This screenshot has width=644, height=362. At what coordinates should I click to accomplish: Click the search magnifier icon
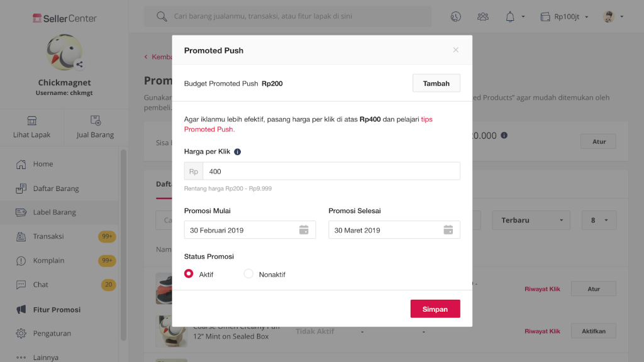162,16
